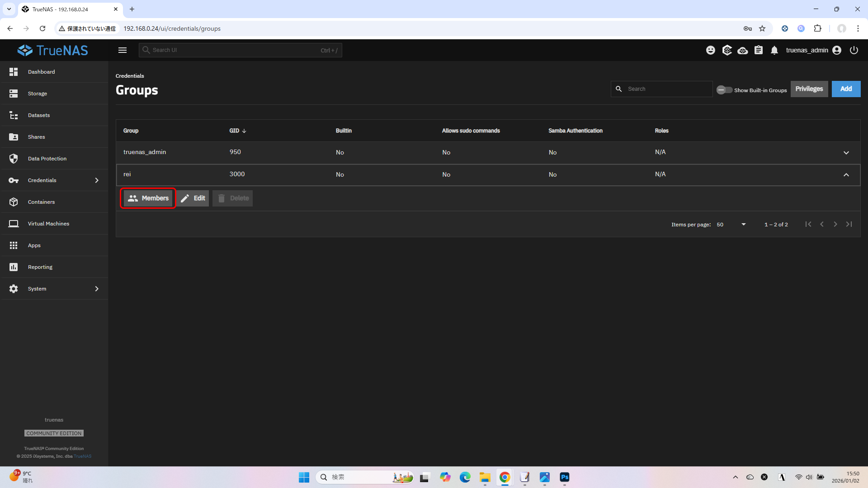Click the blue Add button

pos(846,89)
